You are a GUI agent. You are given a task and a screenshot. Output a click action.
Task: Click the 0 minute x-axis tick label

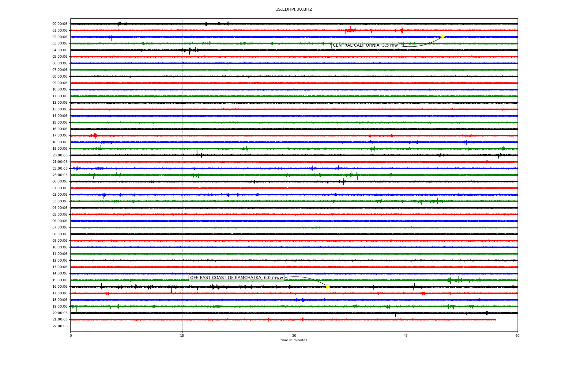click(71, 335)
